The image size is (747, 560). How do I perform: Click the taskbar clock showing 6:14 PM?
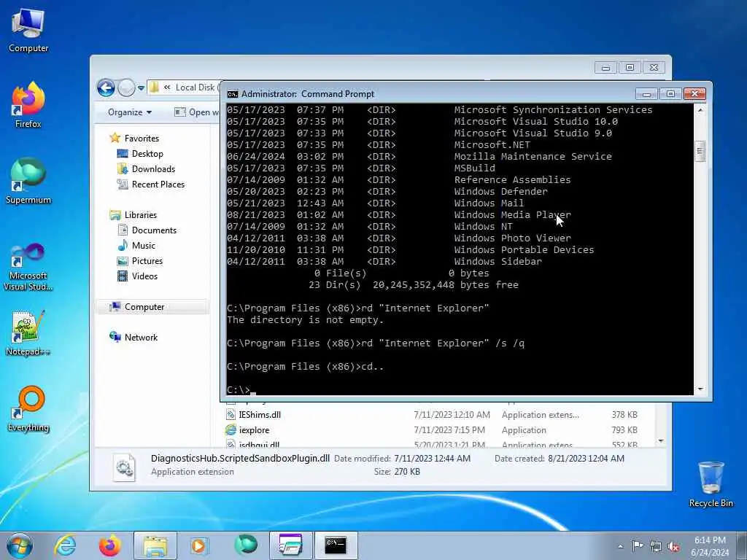[710, 546]
